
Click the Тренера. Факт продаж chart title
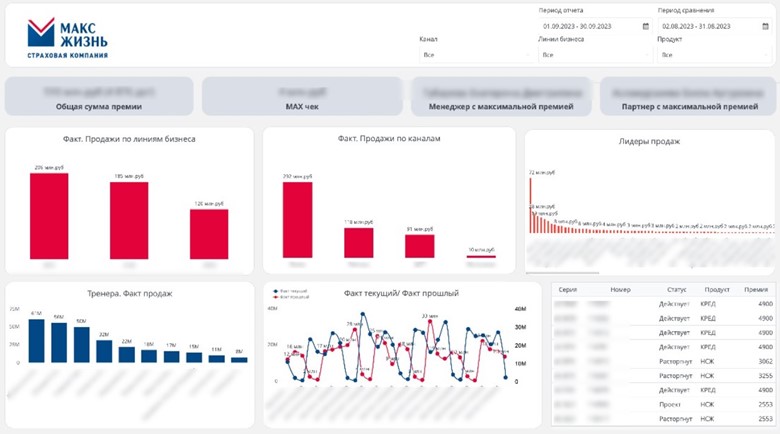(130, 294)
